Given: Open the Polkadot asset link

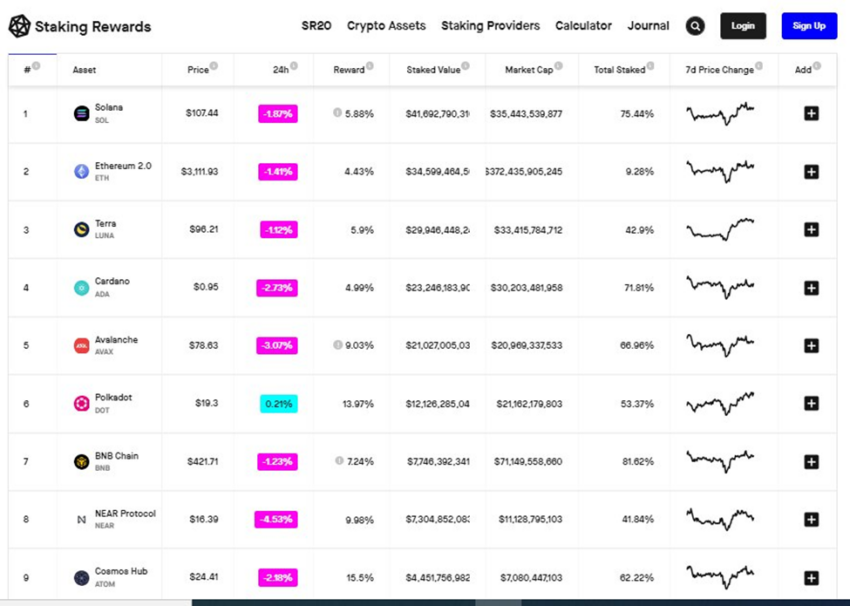Looking at the screenshot, I should pyautogui.click(x=113, y=397).
